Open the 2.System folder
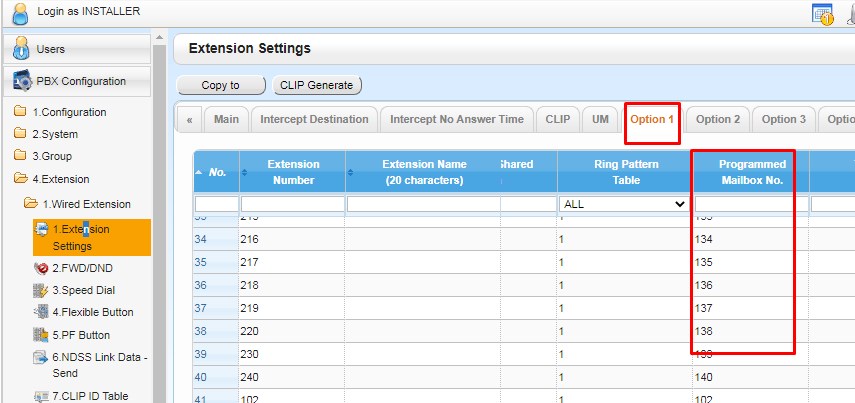This screenshot has height=403, width=855. [x=46, y=134]
